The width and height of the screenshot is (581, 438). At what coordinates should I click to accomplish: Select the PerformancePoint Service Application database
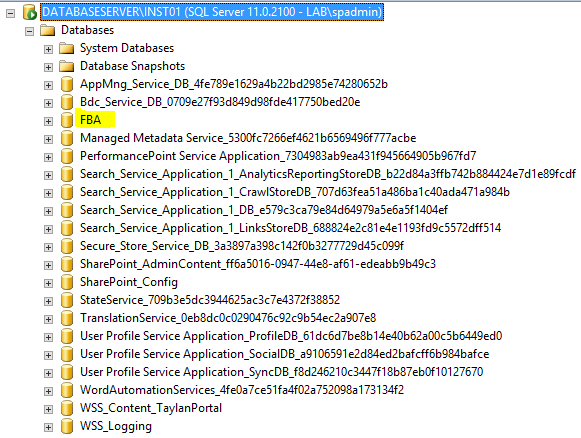point(278,156)
